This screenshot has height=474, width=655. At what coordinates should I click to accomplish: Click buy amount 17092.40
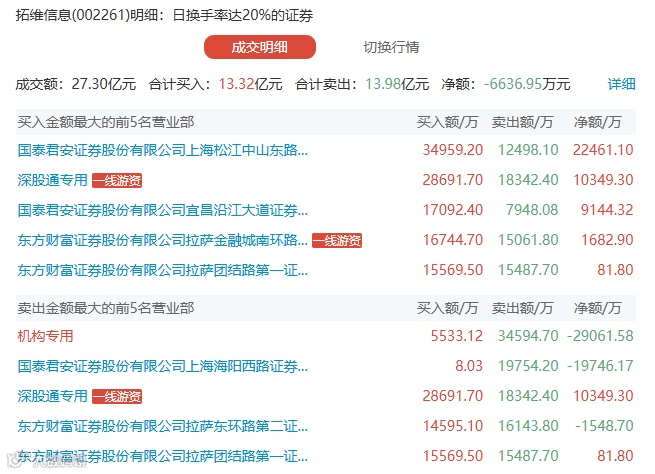coord(453,210)
